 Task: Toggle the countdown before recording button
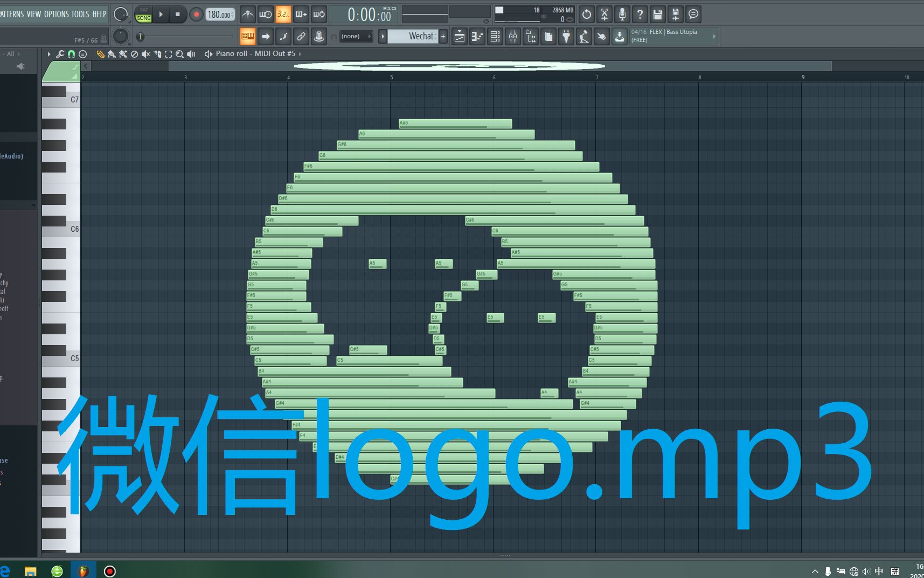[x=283, y=15]
